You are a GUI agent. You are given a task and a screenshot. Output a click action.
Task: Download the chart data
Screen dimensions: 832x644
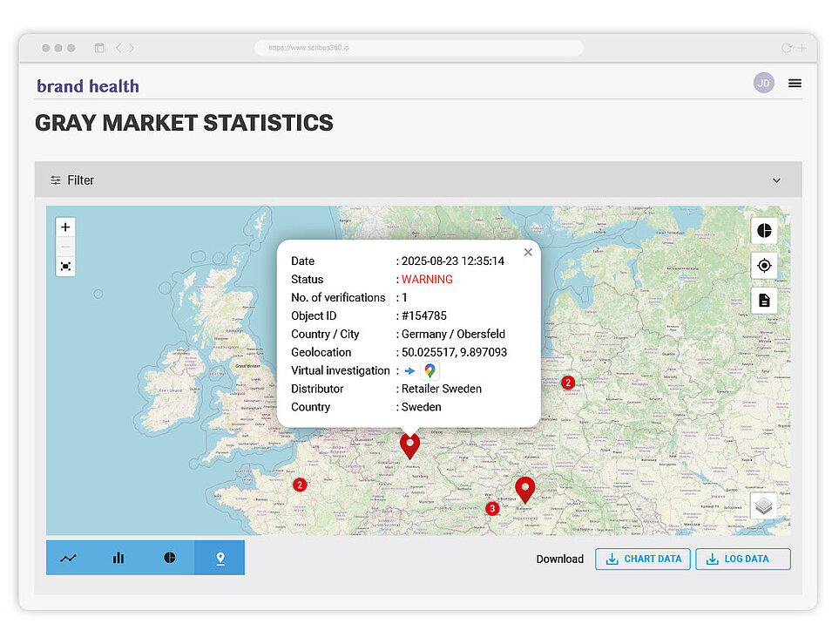coord(643,559)
